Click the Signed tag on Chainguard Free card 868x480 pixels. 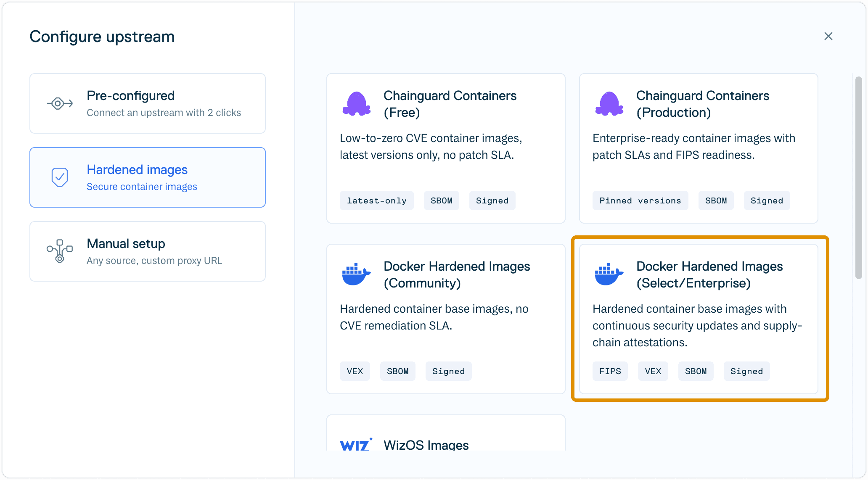tap(492, 200)
